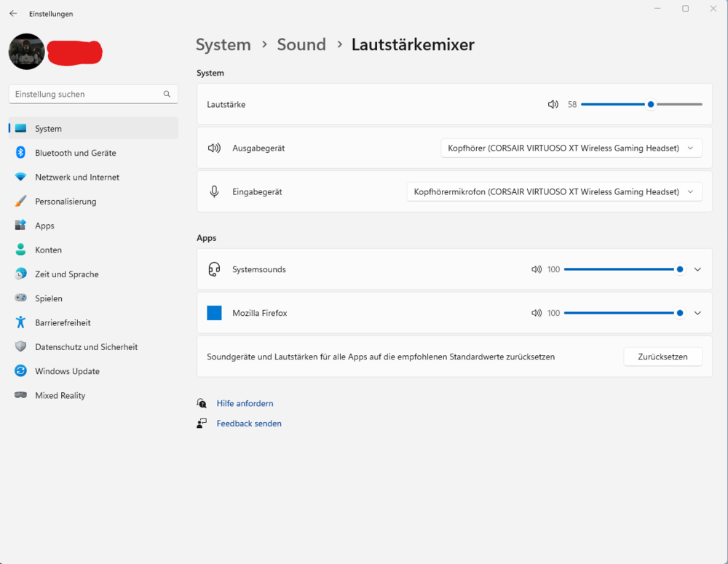Select the Bluetooth und Geräte sidebar icon
Viewport: 728px width, 564px height.
coord(20,153)
